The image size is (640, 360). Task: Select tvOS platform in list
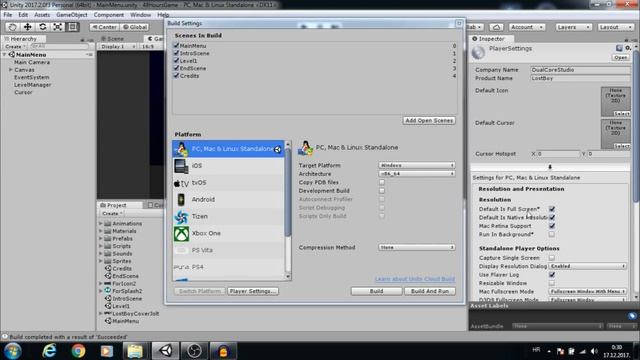[228, 183]
